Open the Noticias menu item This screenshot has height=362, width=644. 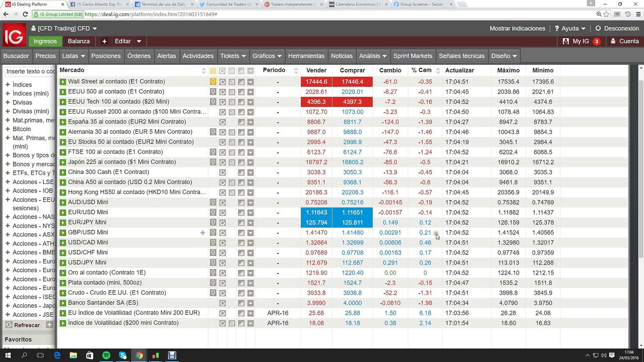click(x=342, y=56)
